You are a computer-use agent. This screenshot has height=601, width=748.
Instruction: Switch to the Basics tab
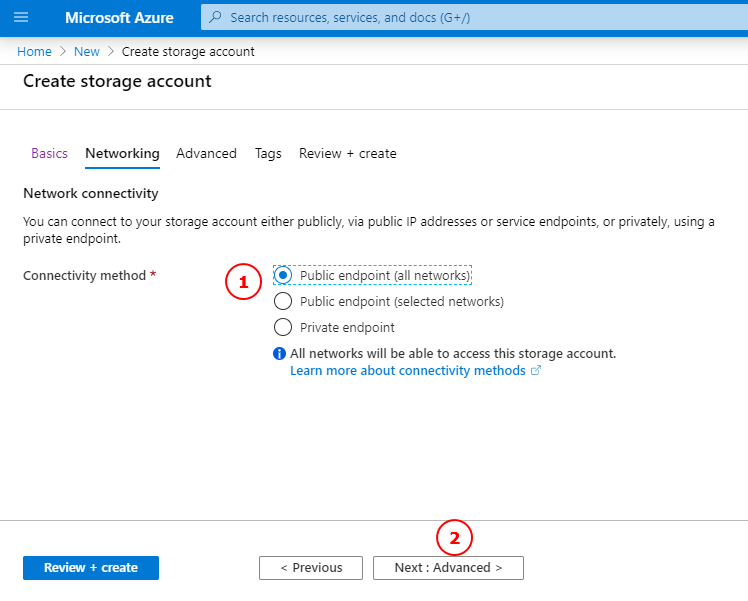pos(49,153)
